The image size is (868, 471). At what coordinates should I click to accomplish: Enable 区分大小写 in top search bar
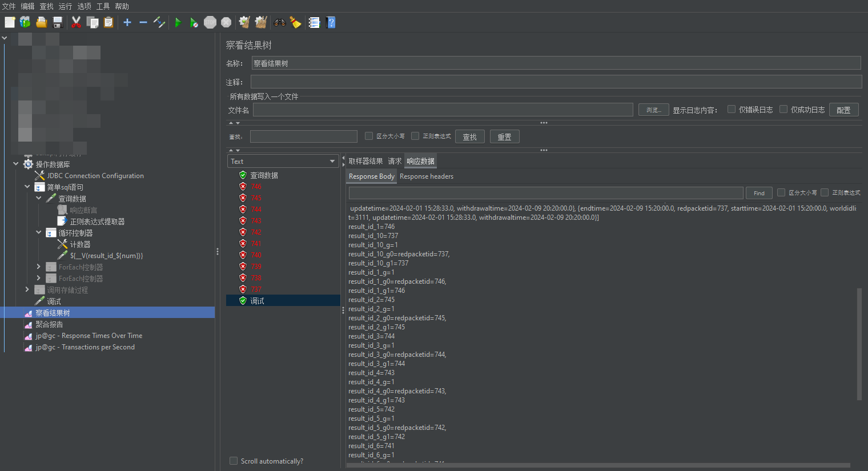(x=368, y=136)
